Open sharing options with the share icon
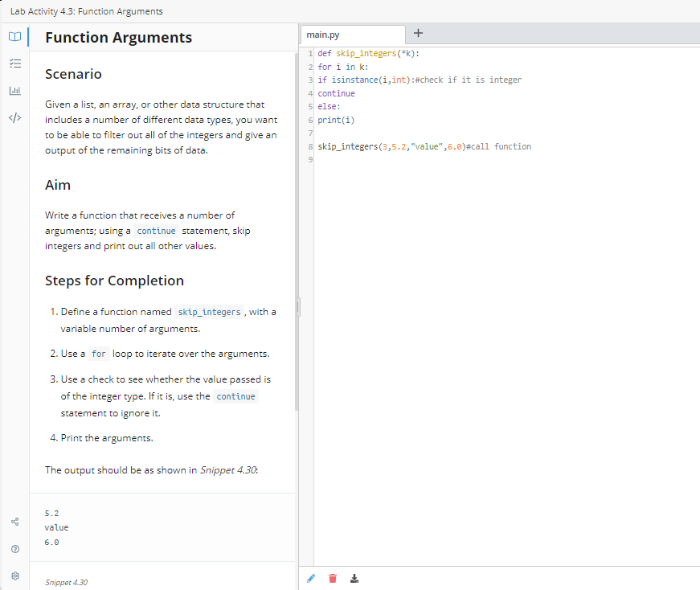Viewport: 700px width, 590px height. [14, 521]
